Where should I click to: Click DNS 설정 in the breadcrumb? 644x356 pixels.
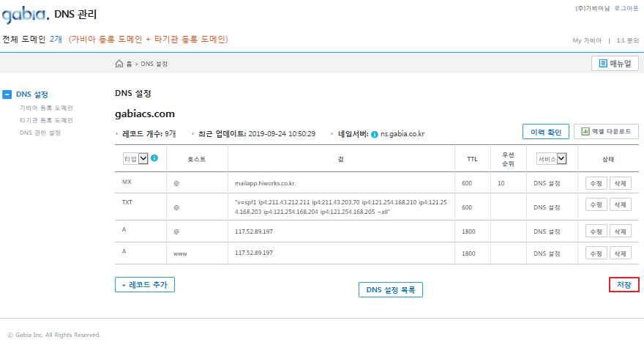coord(154,64)
